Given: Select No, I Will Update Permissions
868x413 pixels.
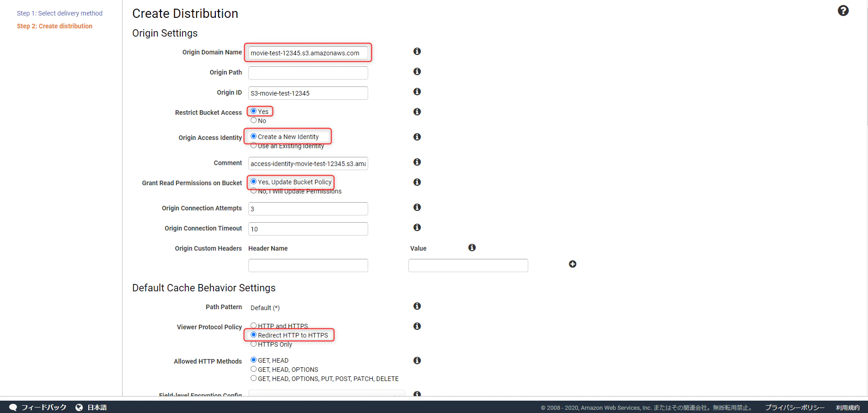Looking at the screenshot, I should tap(253, 191).
